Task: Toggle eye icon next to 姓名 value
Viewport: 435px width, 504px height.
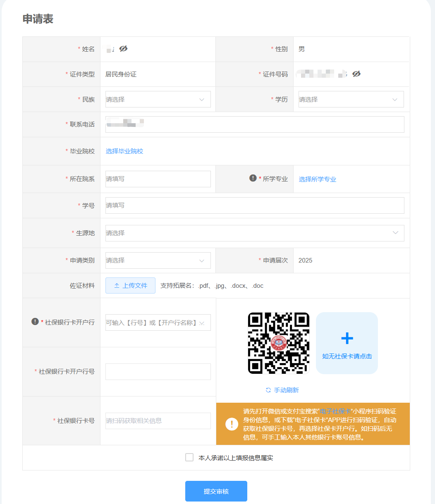Action: tap(123, 49)
